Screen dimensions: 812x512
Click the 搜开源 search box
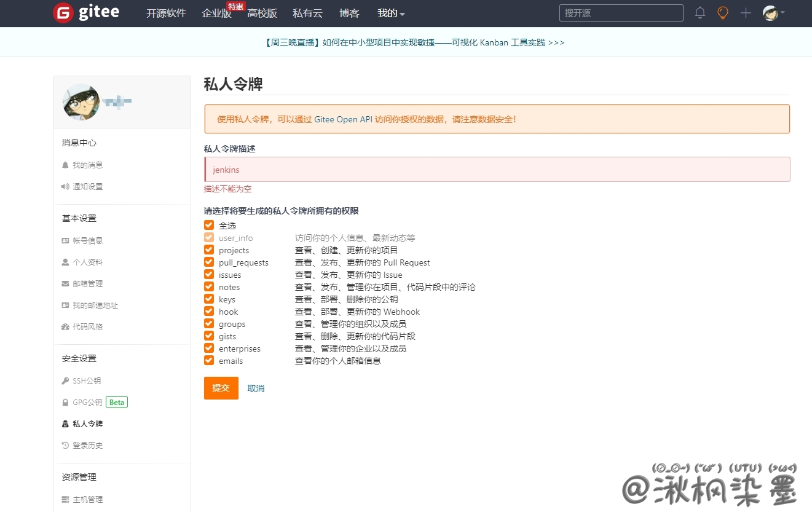click(621, 13)
